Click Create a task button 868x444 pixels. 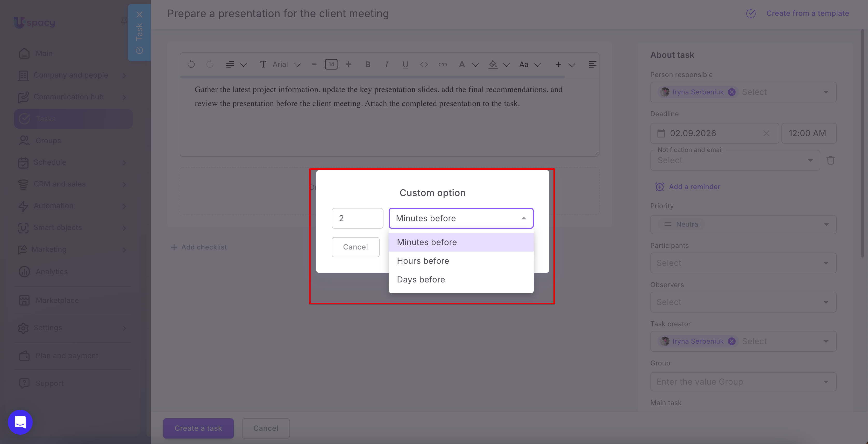(x=198, y=428)
